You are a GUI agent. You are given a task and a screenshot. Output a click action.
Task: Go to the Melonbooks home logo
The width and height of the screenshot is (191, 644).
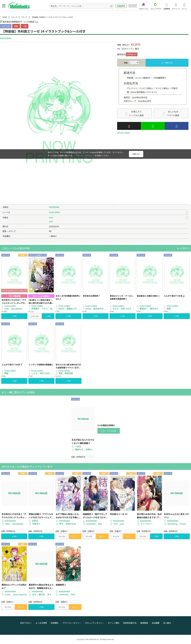(x=19, y=6)
